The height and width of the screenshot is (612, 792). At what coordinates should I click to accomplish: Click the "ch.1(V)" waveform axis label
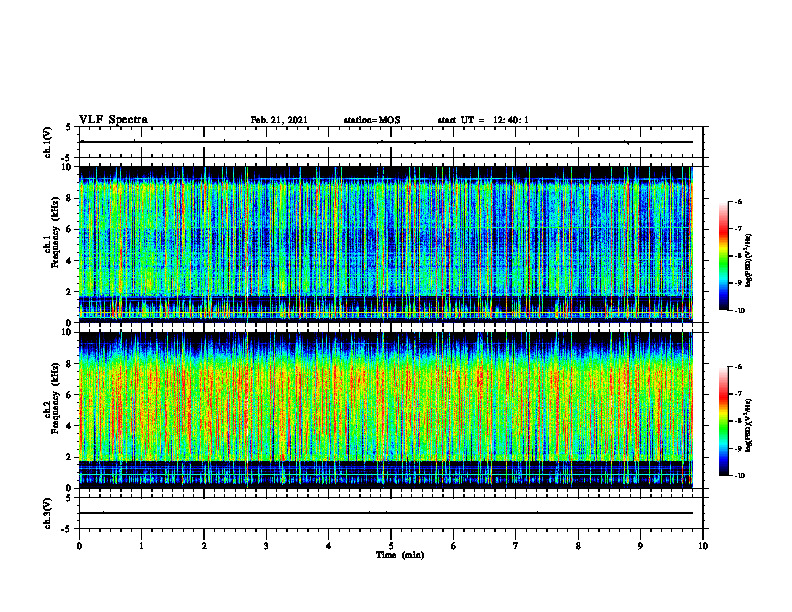(48, 142)
